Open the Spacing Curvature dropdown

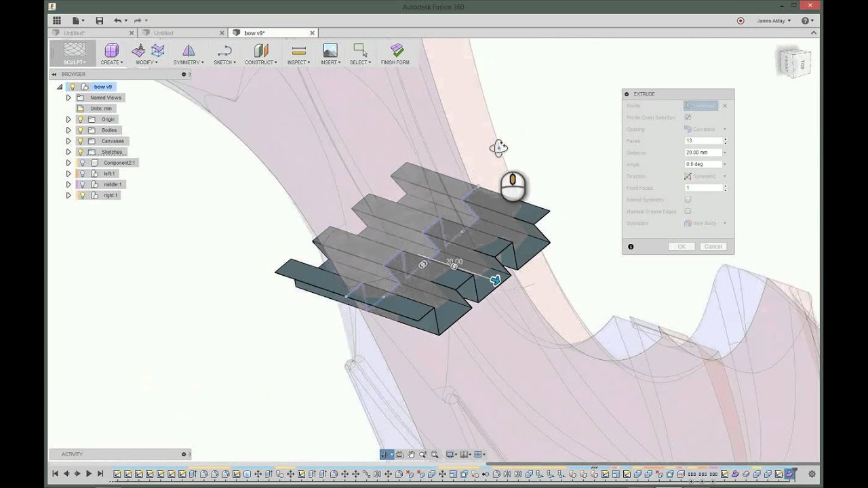705,129
